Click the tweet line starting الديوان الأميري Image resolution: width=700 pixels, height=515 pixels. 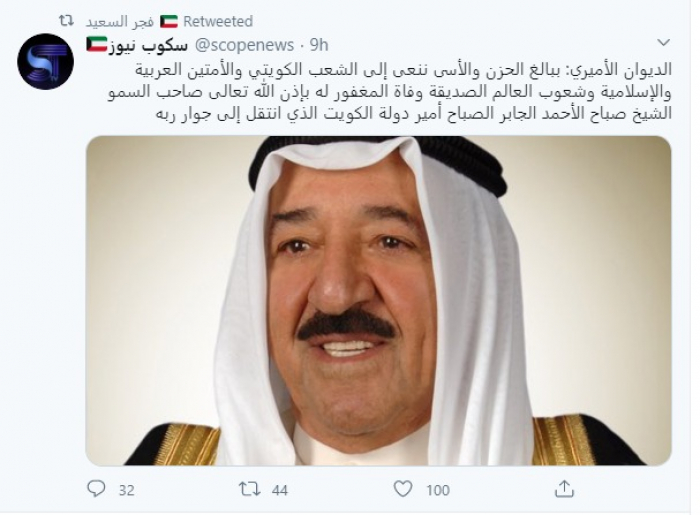coord(404,70)
